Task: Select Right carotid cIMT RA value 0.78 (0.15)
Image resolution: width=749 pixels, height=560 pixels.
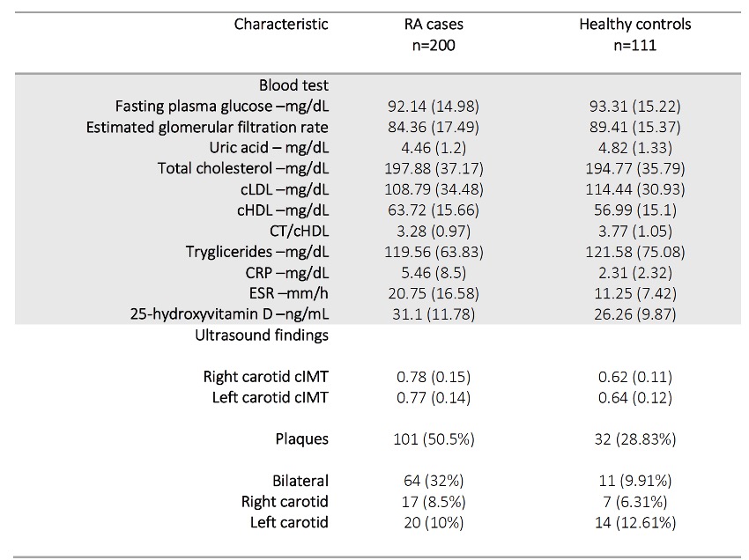Action: pos(434,378)
